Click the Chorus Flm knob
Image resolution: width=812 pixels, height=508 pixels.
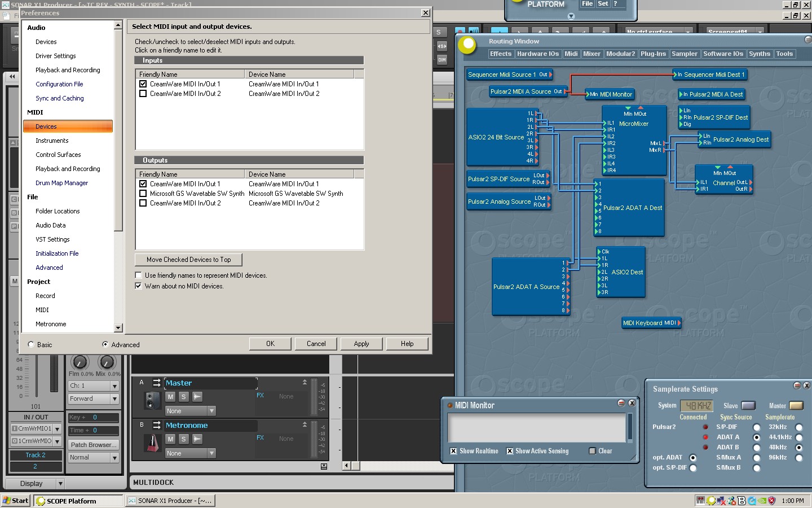coord(80,362)
